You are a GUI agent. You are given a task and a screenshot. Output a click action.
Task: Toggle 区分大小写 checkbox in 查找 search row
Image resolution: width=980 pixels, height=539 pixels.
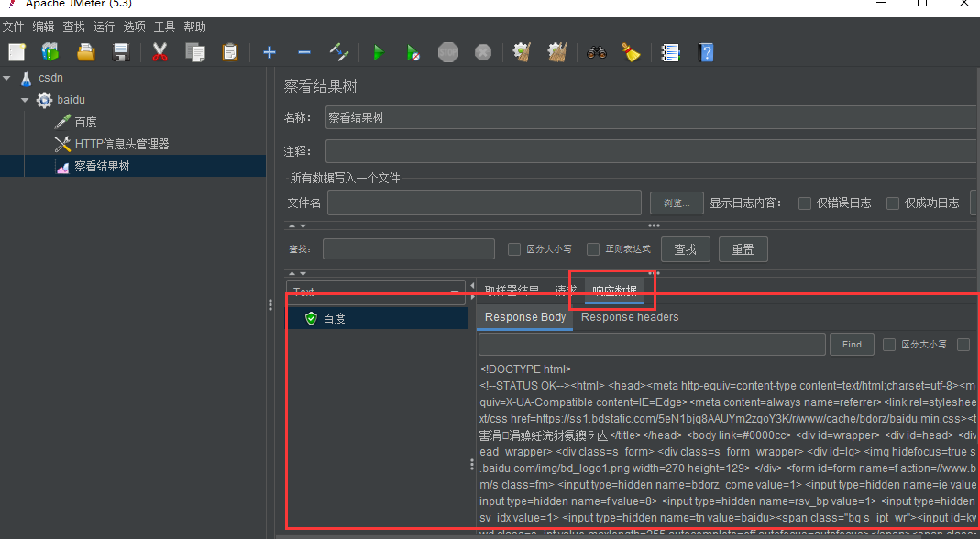tap(514, 249)
